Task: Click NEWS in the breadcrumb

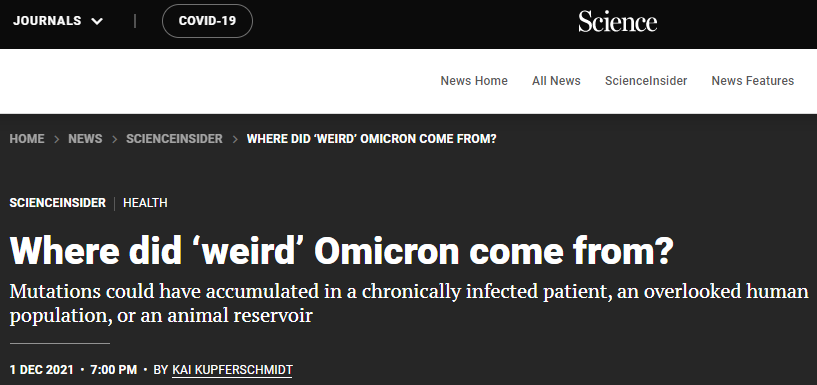Action: 85,139
